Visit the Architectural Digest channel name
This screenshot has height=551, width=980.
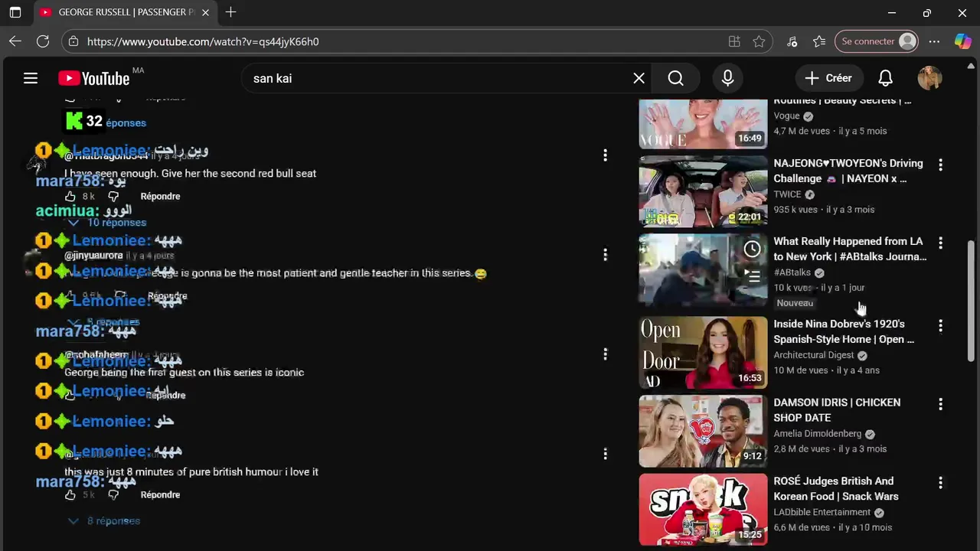813,355
